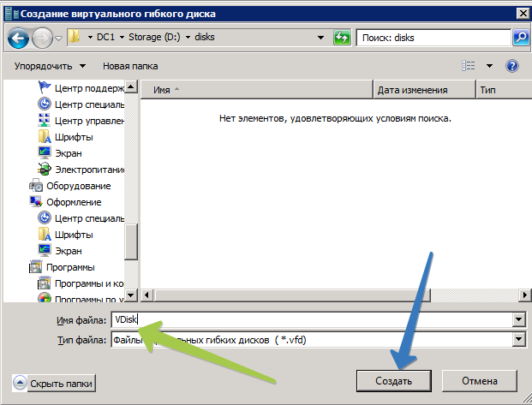Viewport: 532px width, 405px height.
Task: Click Оборудование printer icon
Action: (36, 186)
